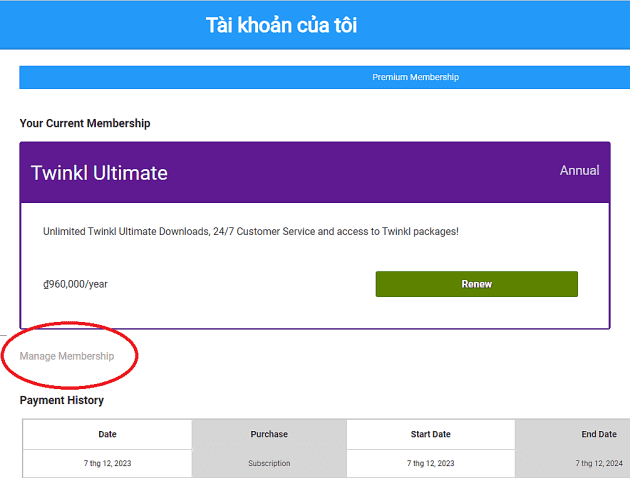Open the Manage Membership link
630x478 pixels.
tap(67, 356)
